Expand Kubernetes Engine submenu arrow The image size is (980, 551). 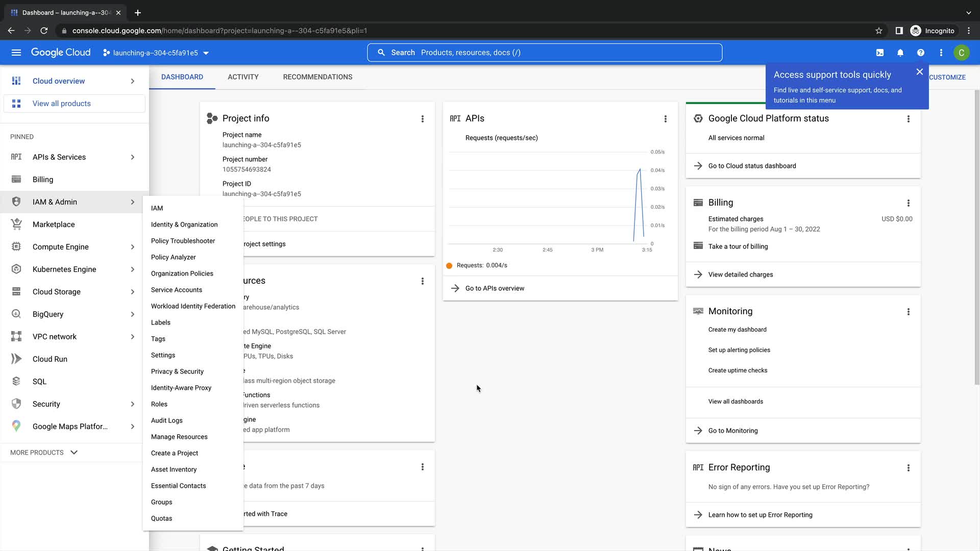pos(133,269)
